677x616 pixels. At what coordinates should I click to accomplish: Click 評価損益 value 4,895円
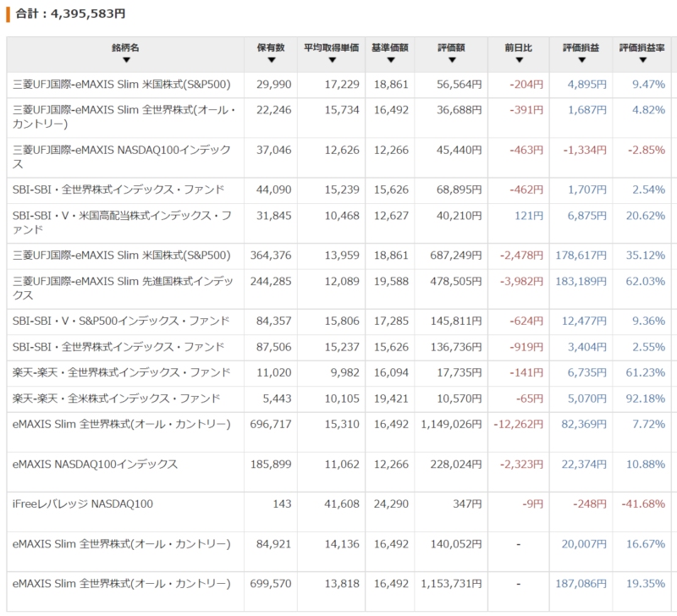[x=587, y=85]
